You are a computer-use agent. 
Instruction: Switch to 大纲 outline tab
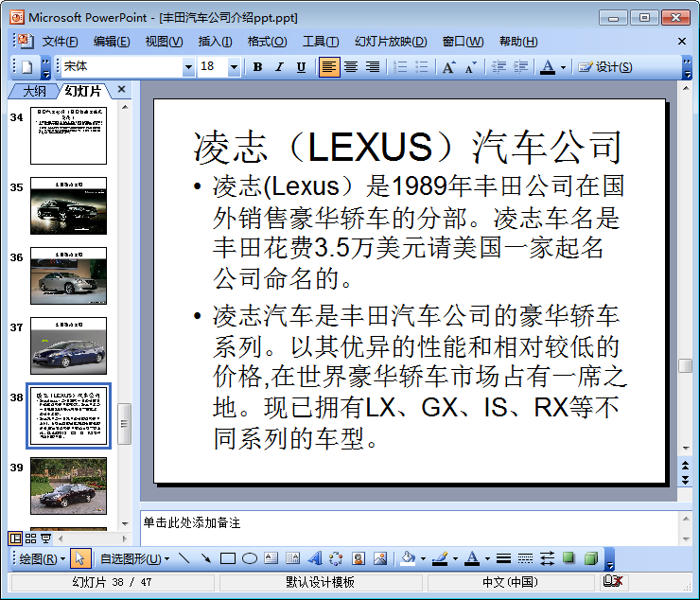coord(34,91)
